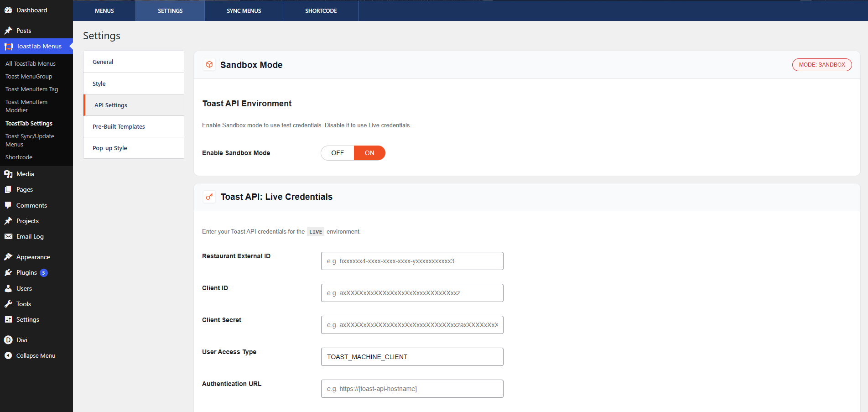
Task: Click the Pages icon in sidebar
Action: coord(8,189)
